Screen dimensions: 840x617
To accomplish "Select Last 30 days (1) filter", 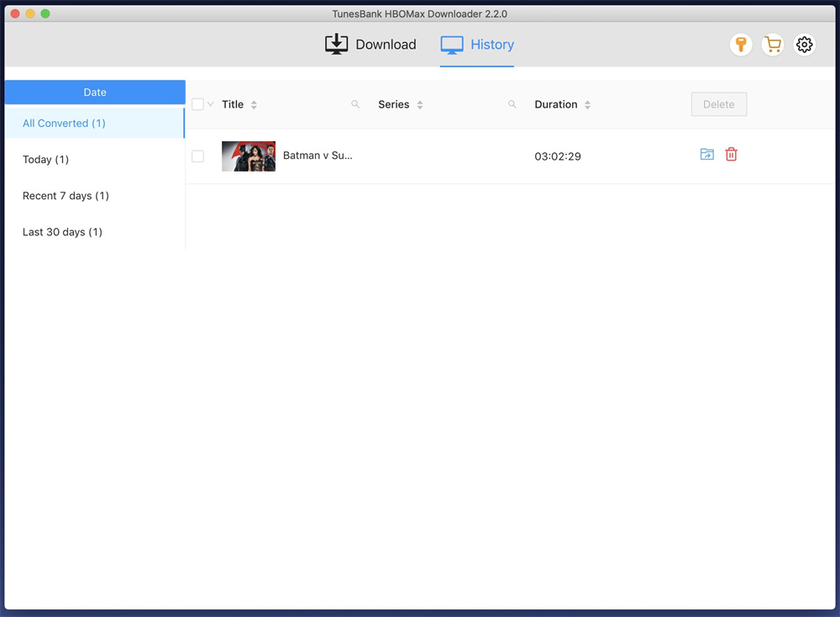I will [x=95, y=232].
